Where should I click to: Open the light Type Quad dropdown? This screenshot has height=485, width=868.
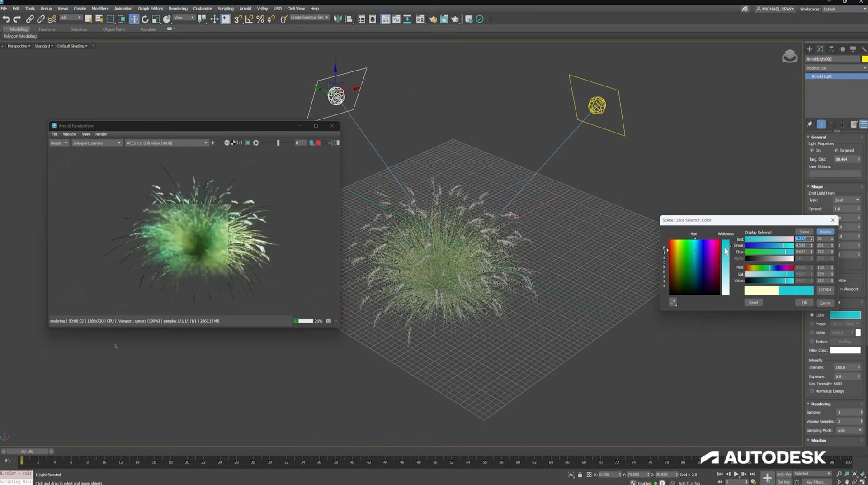846,200
